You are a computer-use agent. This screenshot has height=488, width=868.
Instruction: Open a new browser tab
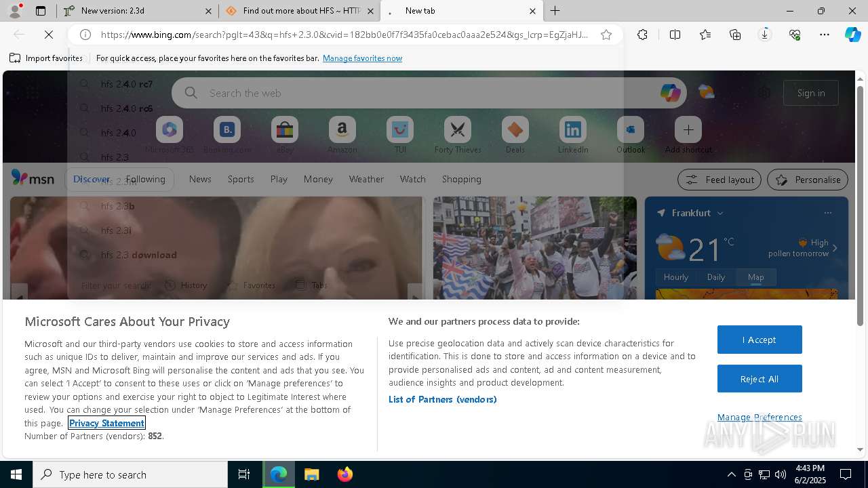[x=555, y=11]
